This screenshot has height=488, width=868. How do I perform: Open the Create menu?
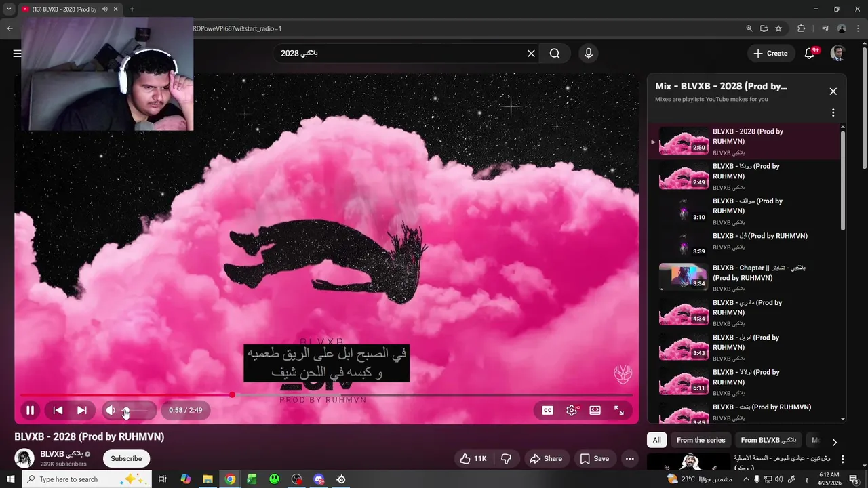(x=771, y=54)
